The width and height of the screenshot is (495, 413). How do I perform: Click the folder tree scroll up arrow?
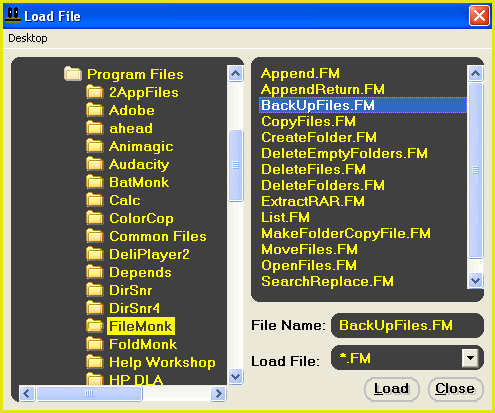tap(236, 74)
